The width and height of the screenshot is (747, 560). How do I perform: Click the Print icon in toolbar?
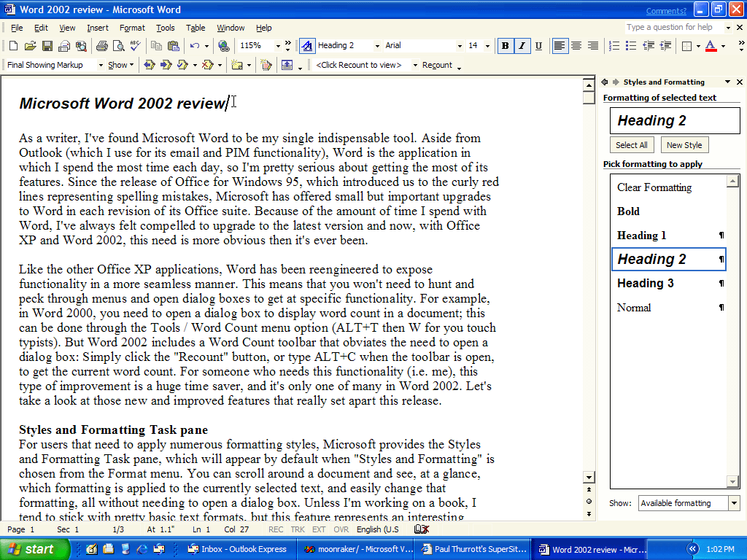pos(101,46)
